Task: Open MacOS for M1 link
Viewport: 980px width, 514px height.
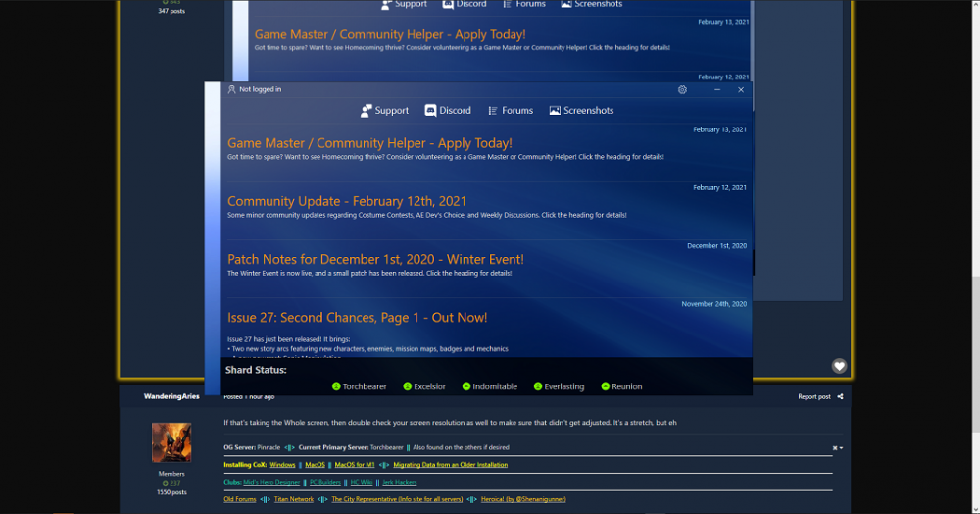Action: (355, 465)
